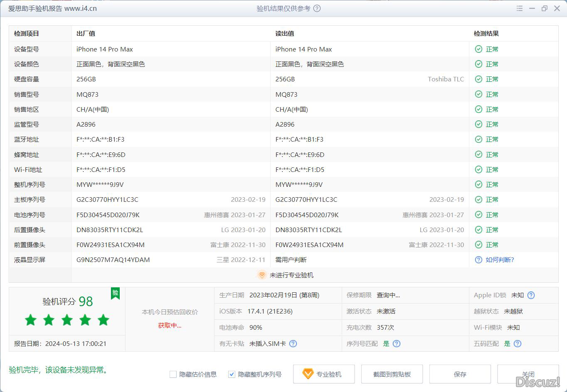
Task: Click the first green rating star
Action: 31,320
